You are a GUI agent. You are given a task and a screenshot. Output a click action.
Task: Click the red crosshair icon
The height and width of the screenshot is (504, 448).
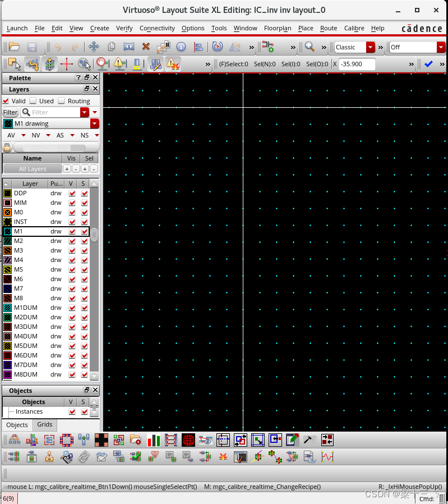click(x=67, y=64)
